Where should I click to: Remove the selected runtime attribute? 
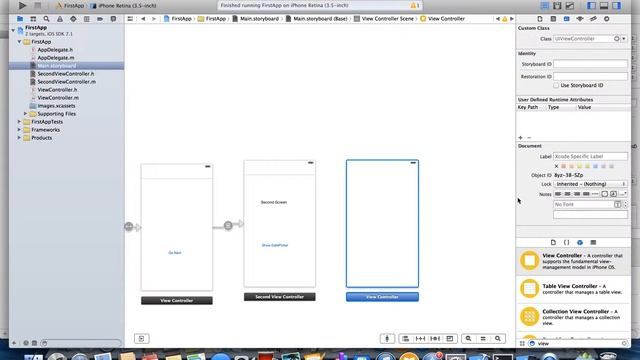529,138
